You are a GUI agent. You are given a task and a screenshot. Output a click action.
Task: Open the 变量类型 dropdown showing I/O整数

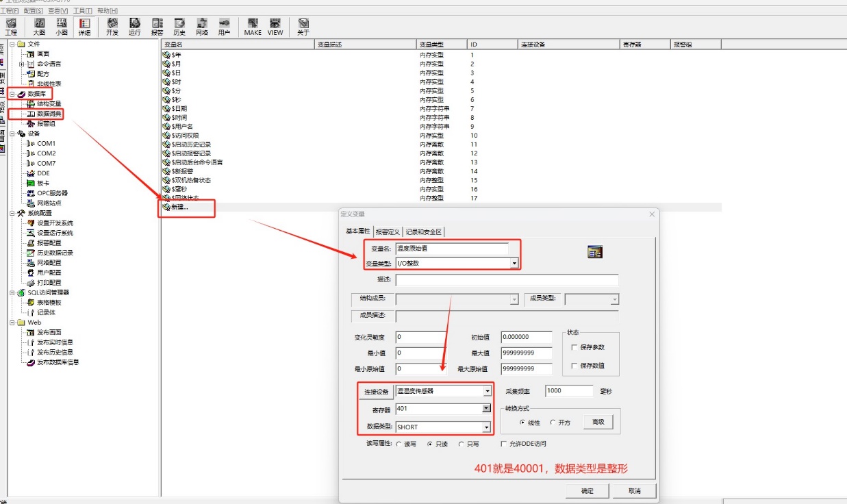(x=514, y=263)
